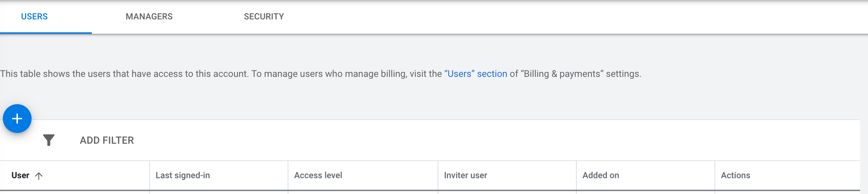This screenshot has height=194, width=868.
Task: Click divider between Inviter user and Added on
Action: tap(576, 175)
